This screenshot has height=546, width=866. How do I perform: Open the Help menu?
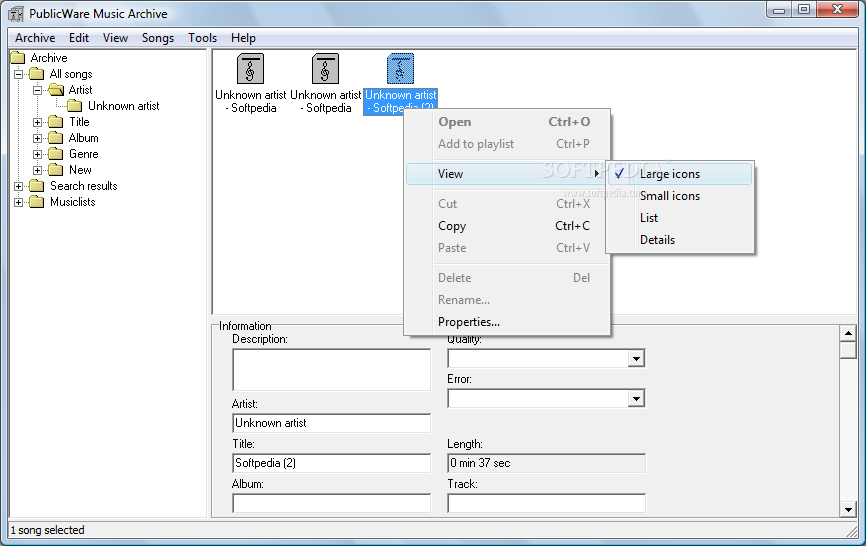pyautogui.click(x=243, y=38)
